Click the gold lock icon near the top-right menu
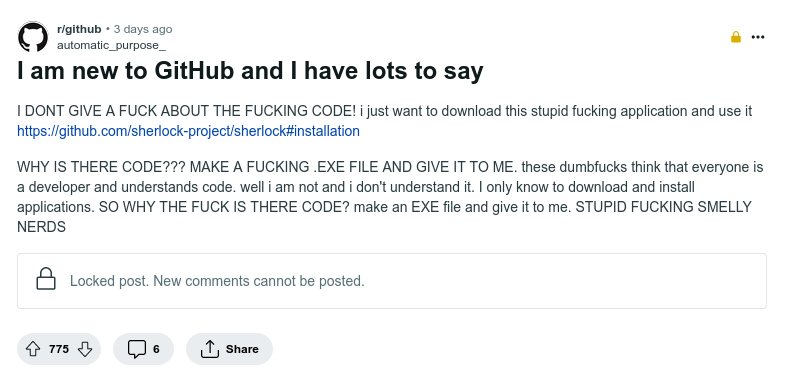Viewport: 786px width, 377px height. click(736, 37)
